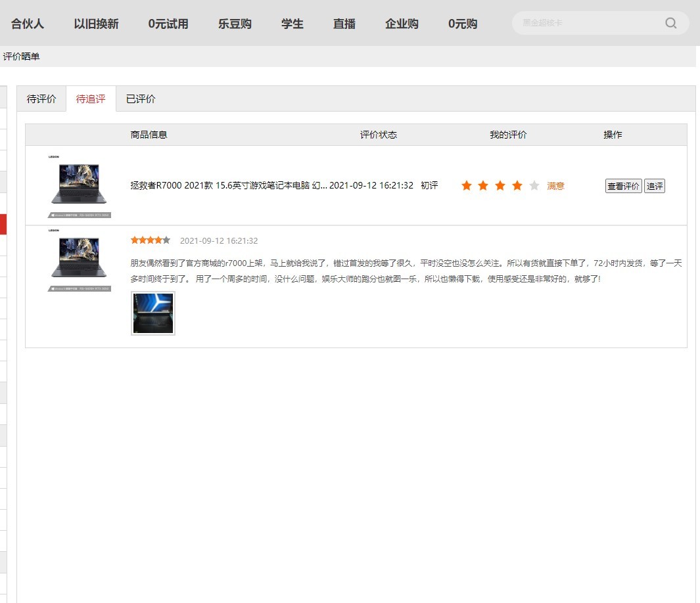Click the small star rating above the review
Image resolution: width=700 pixels, height=603 pixels.
(151, 240)
